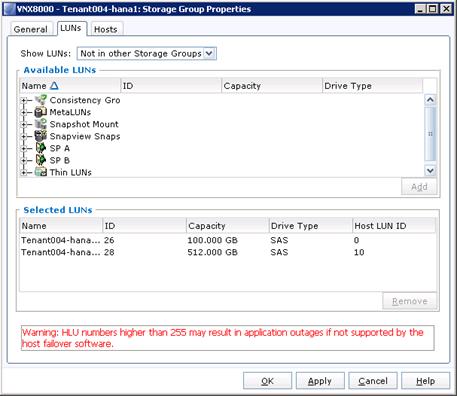
Task: Expand the Snapshot Mount node
Action: click(24, 124)
